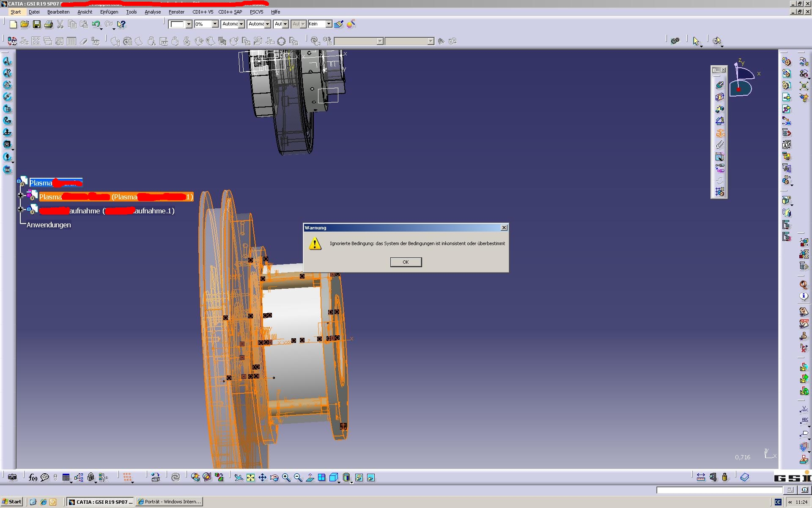Image resolution: width=812 pixels, height=508 pixels.
Task: Click the scissors Cut icon
Action: click(60, 24)
